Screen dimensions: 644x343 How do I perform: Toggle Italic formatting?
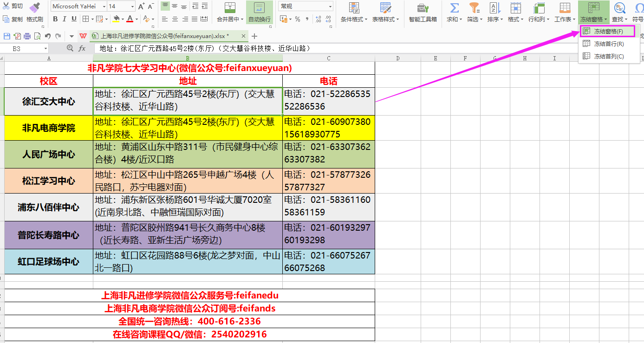tap(65, 19)
